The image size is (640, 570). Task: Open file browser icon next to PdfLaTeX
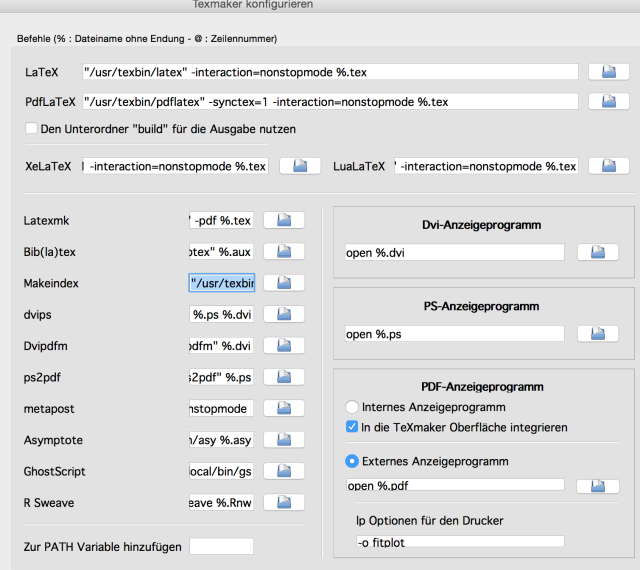[x=609, y=101]
